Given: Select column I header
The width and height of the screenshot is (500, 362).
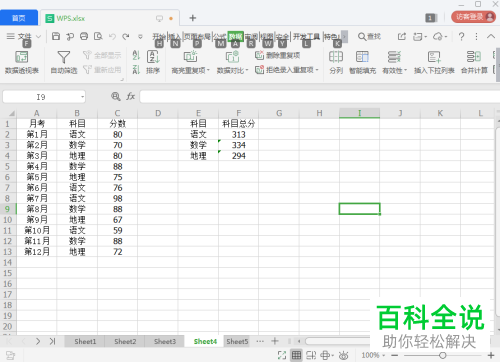Looking at the screenshot, I should 359,113.
